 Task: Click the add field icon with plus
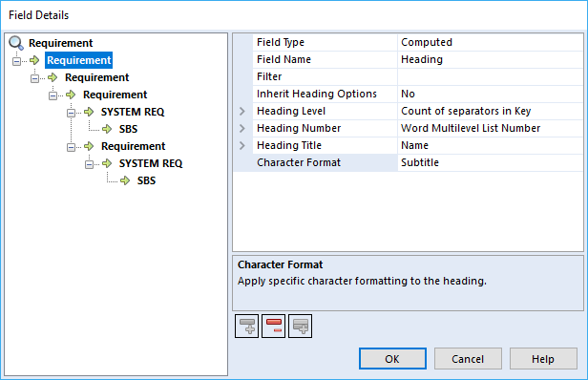pos(246,326)
